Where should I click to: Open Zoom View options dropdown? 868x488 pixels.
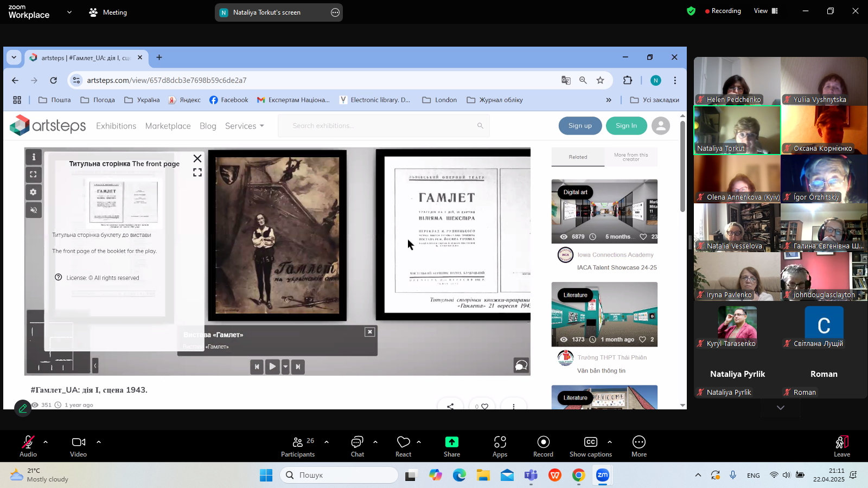click(765, 11)
